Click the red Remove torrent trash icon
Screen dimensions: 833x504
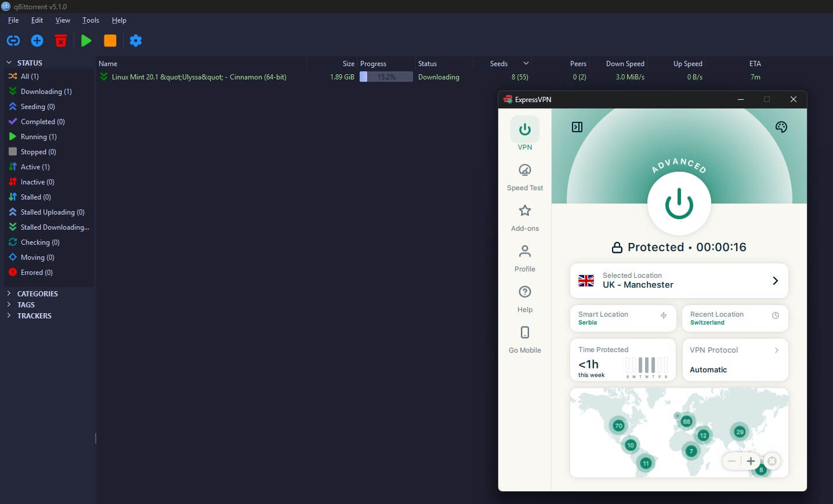[61, 41]
